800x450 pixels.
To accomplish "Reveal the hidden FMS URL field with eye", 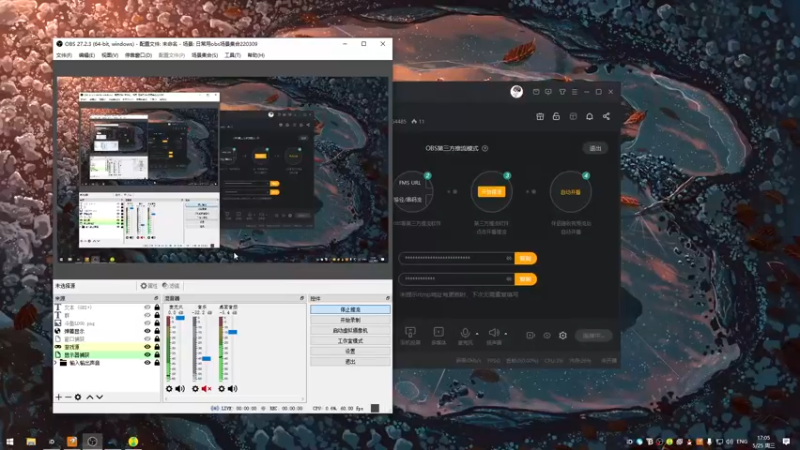I will [x=509, y=258].
